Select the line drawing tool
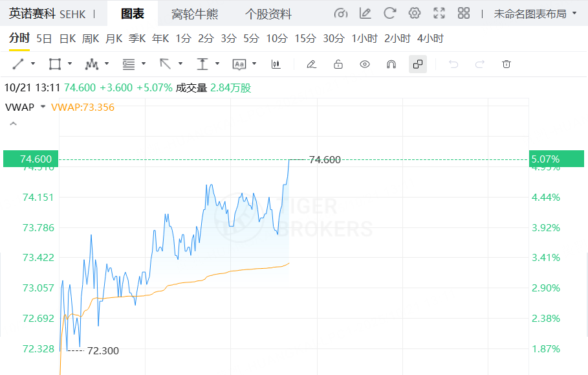 (x=18, y=64)
